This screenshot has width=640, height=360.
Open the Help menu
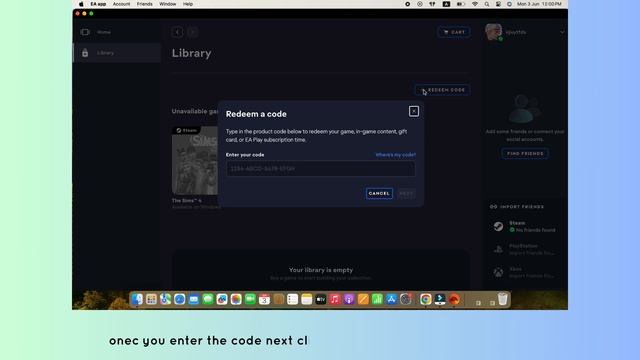coord(188,4)
